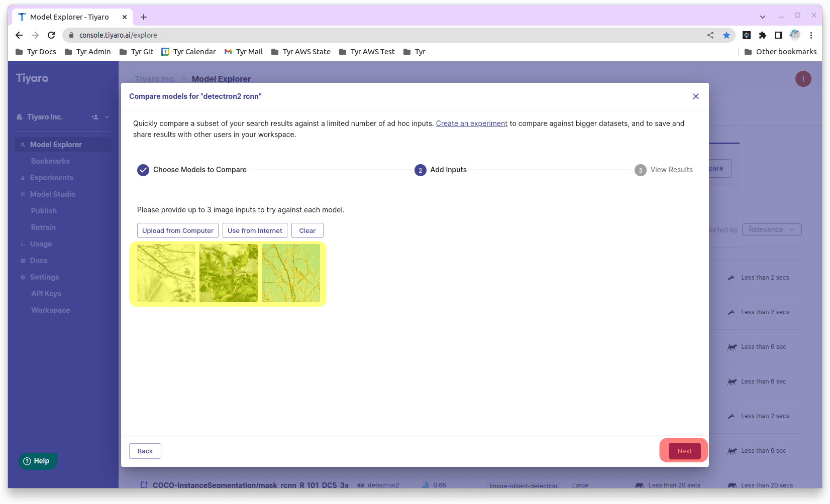The image size is (830, 504).
Task: Toggle the browser side panel icon
Action: click(x=779, y=35)
